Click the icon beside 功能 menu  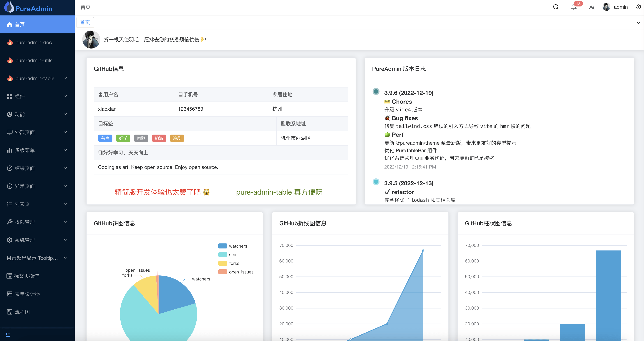click(x=10, y=114)
